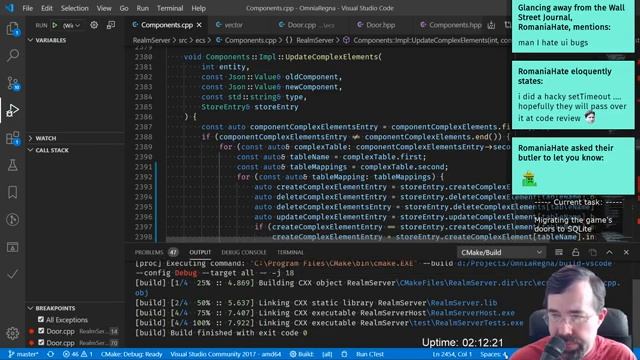This screenshot has width=640, height=360.
Task: Open the Selection menu
Action: tap(74, 8)
